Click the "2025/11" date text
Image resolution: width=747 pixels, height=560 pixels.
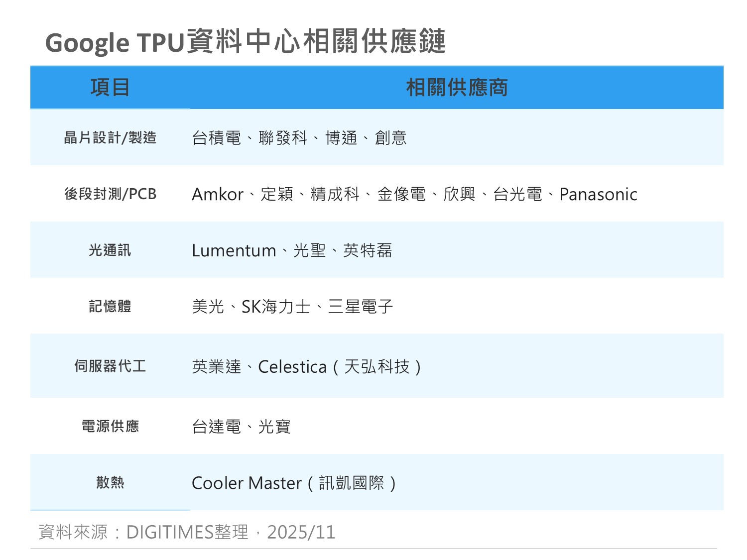(x=301, y=532)
